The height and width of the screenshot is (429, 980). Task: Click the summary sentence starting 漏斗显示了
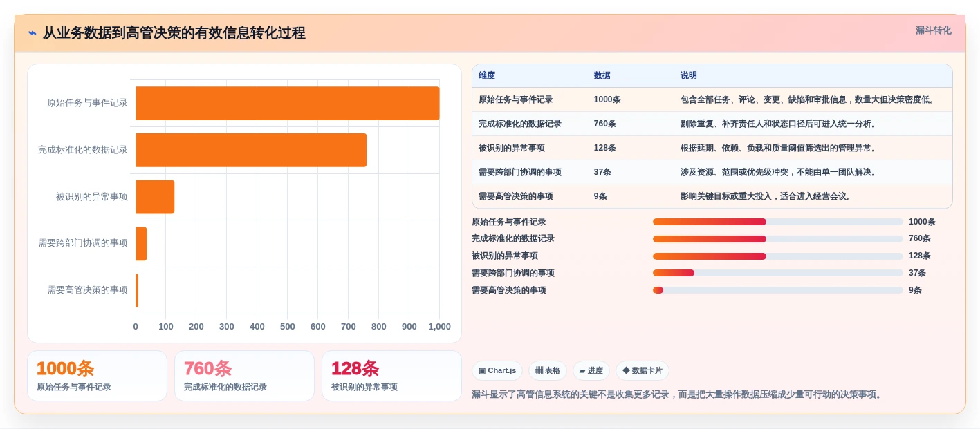(678, 394)
